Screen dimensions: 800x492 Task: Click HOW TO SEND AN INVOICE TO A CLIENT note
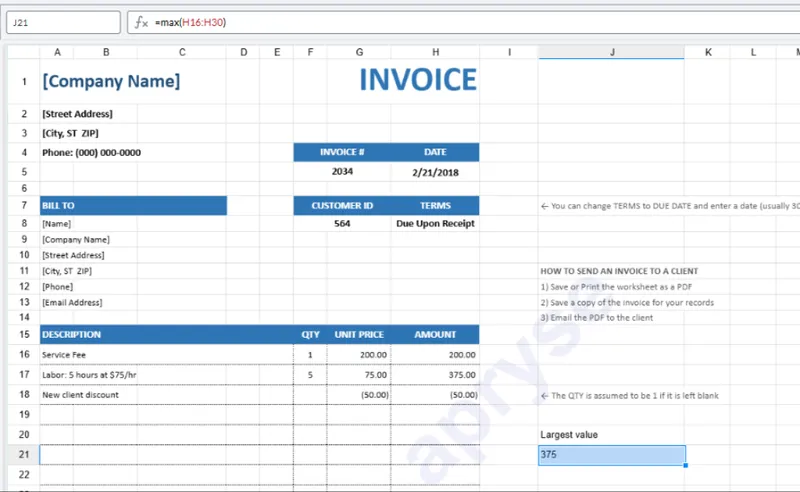[619, 271]
